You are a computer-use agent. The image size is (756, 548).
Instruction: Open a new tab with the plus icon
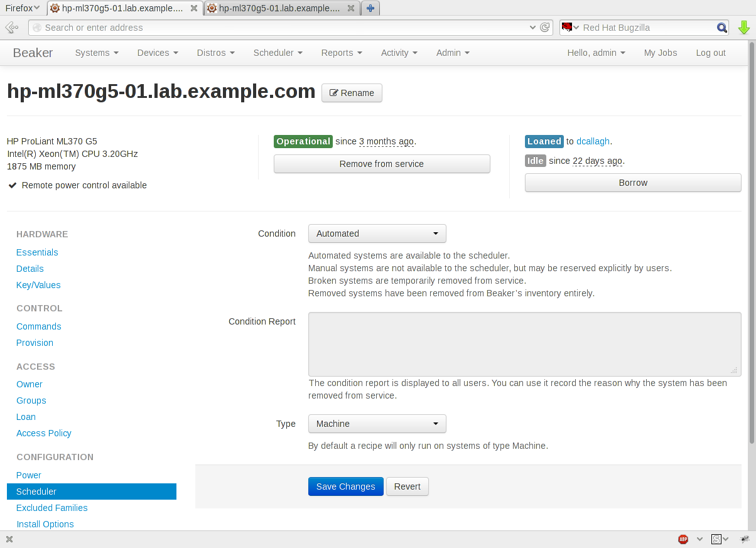[370, 8]
